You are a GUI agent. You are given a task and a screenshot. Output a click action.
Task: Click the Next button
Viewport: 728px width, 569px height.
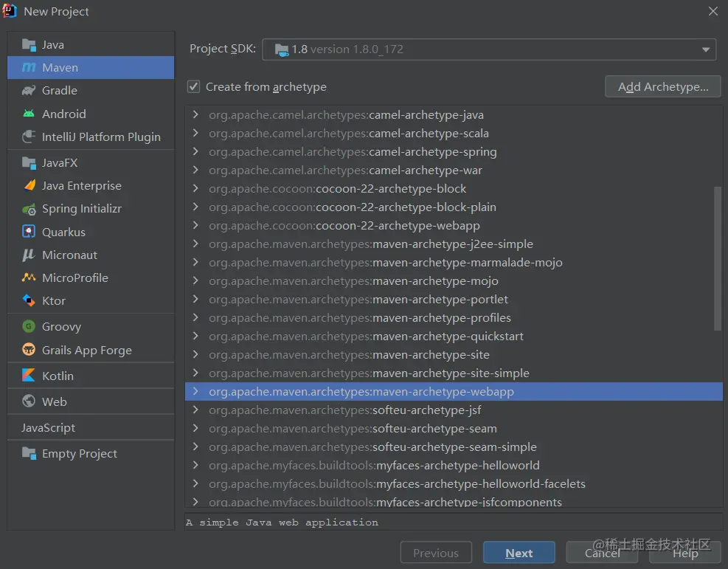(519, 553)
